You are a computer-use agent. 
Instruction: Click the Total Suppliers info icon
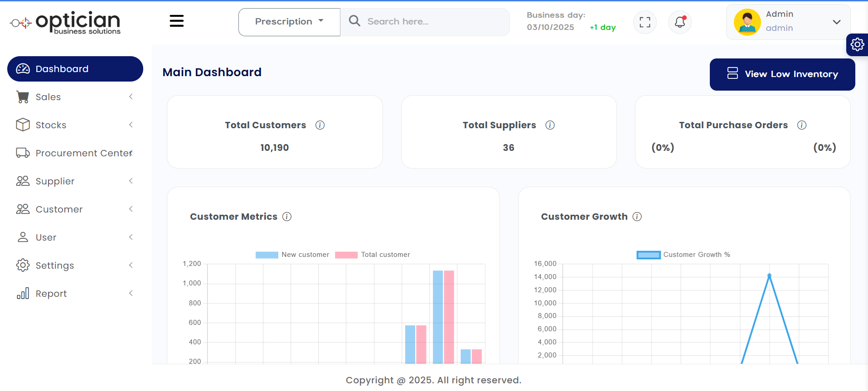(x=550, y=125)
